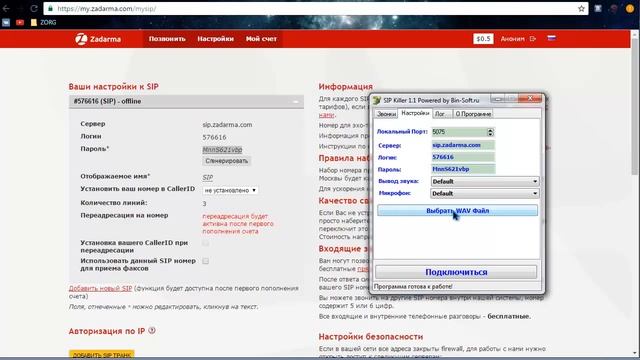The image size is (640, 360).
Task: Open the О Программе tab
Action: click(x=473, y=114)
